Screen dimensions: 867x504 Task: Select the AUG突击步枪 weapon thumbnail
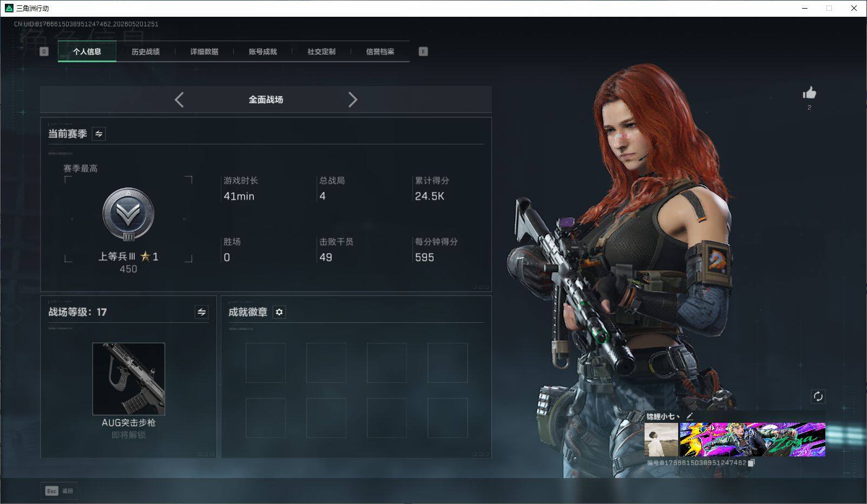(129, 379)
